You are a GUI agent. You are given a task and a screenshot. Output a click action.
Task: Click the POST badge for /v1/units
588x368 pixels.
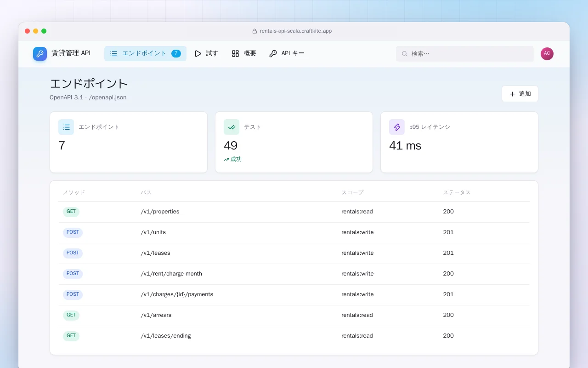(x=73, y=232)
